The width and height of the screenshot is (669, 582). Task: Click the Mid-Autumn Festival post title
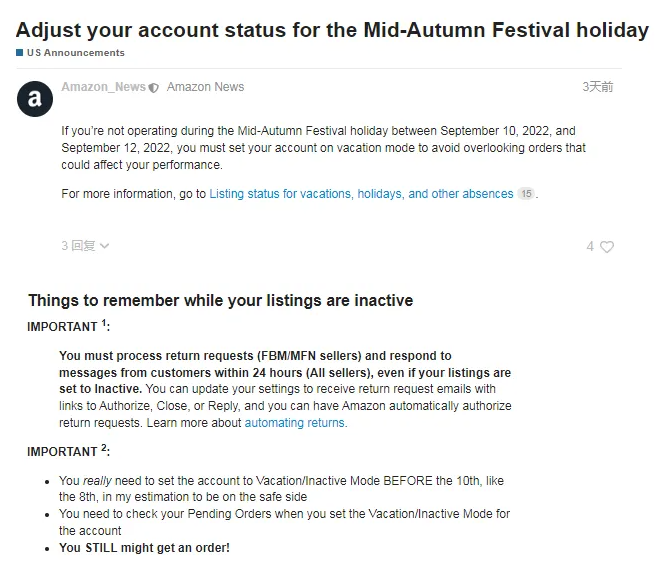[332, 30]
